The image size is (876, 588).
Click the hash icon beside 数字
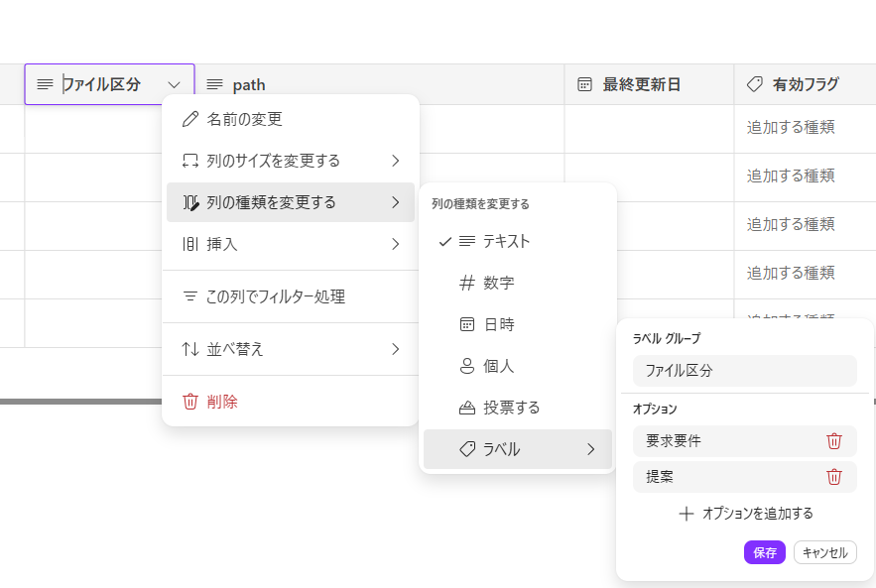click(467, 283)
